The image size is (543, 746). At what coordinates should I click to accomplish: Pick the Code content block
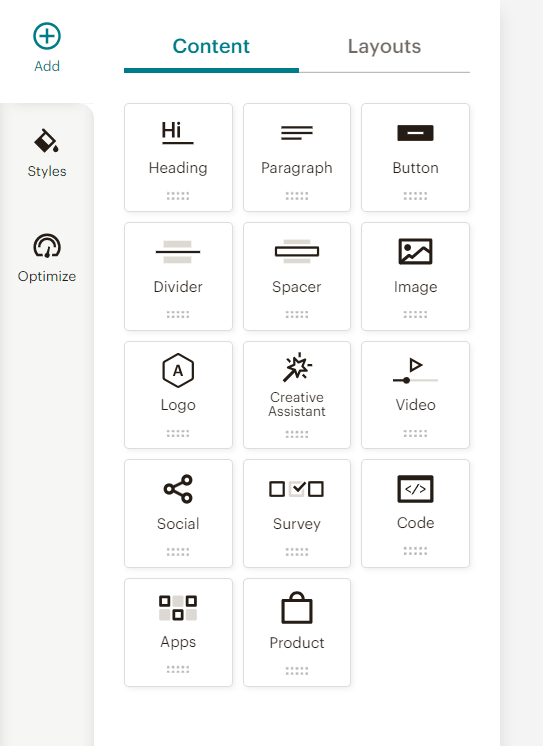[415, 513]
